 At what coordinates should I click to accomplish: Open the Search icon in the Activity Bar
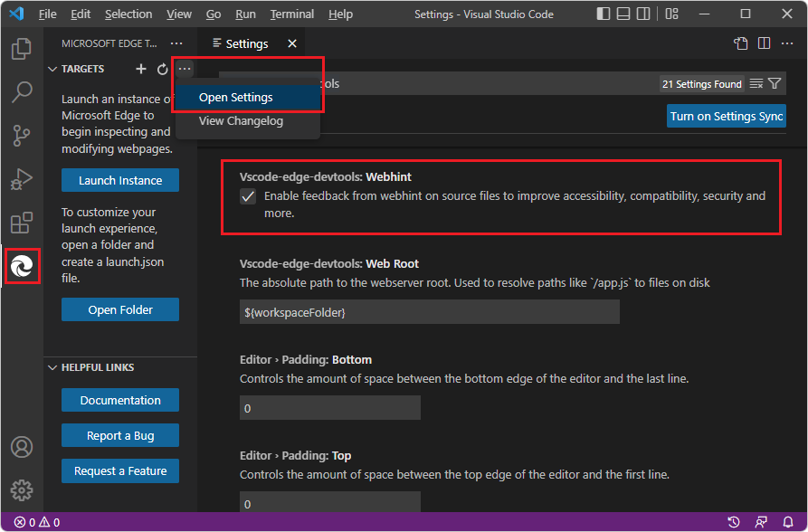click(22, 92)
